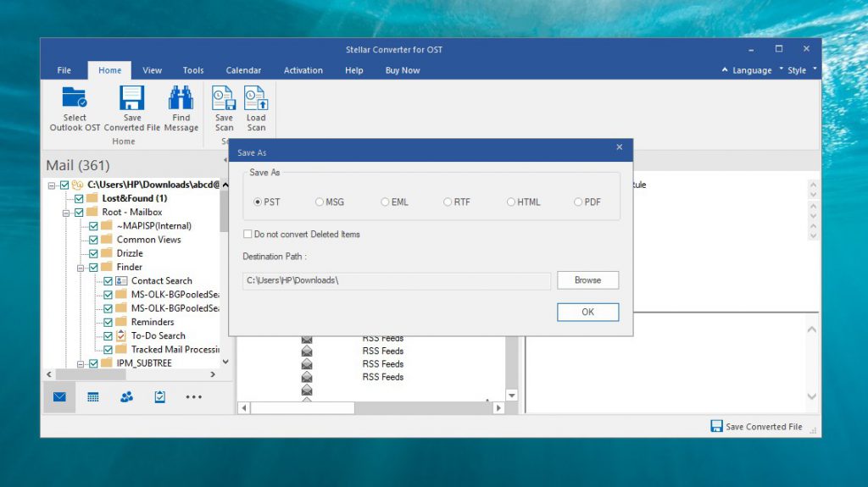
Task: Switch to View ribbon tab
Action: tap(153, 70)
